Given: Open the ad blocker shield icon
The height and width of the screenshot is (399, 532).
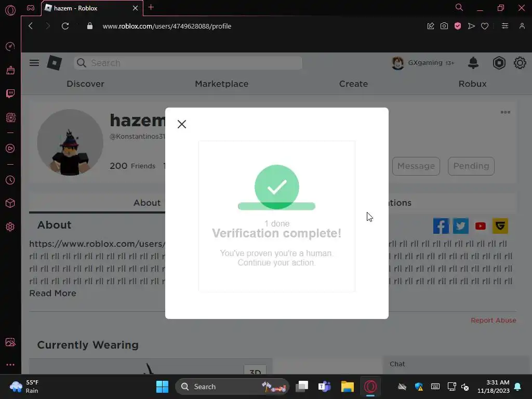Looking at the screenshot, I should 458,26.
